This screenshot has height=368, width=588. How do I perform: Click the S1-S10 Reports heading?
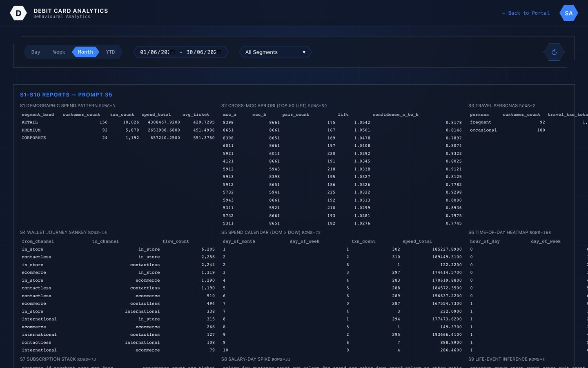point(66,94)
